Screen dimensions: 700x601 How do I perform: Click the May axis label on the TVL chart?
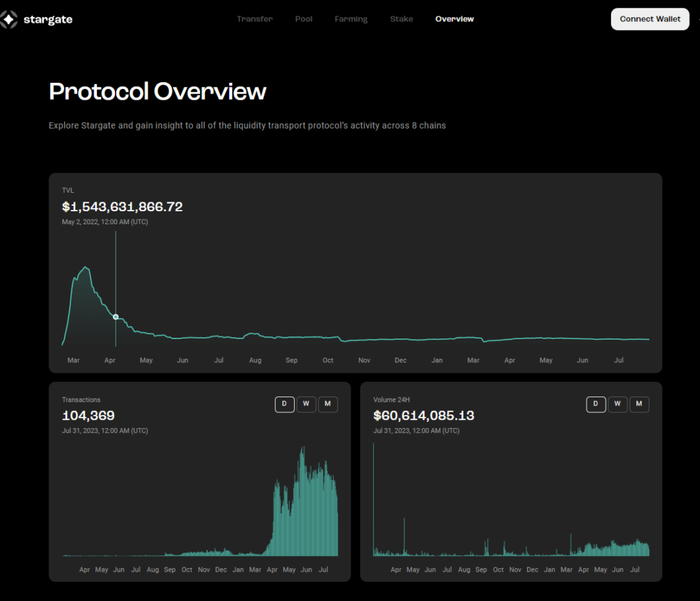[146, 360]
